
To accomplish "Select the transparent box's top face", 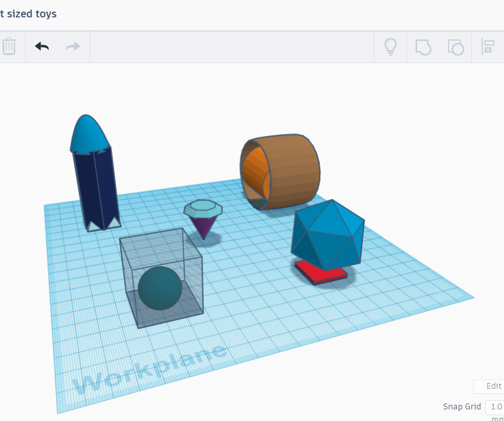I will pos(161,246).
